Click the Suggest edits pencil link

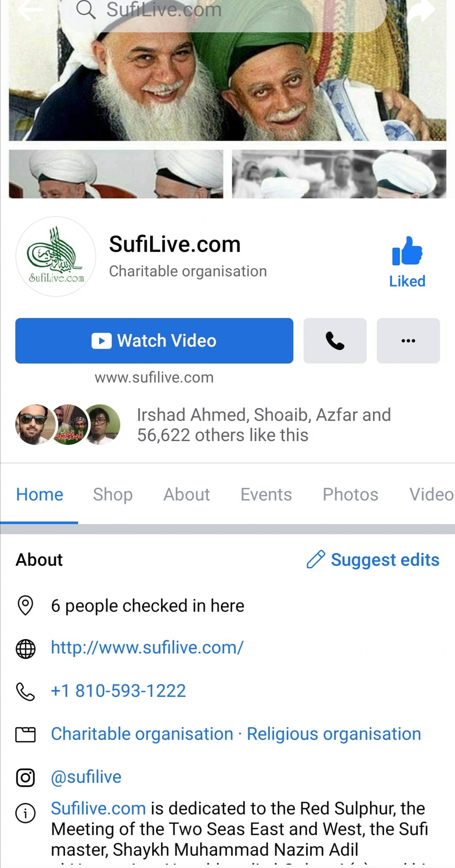(x=373, y=559)
